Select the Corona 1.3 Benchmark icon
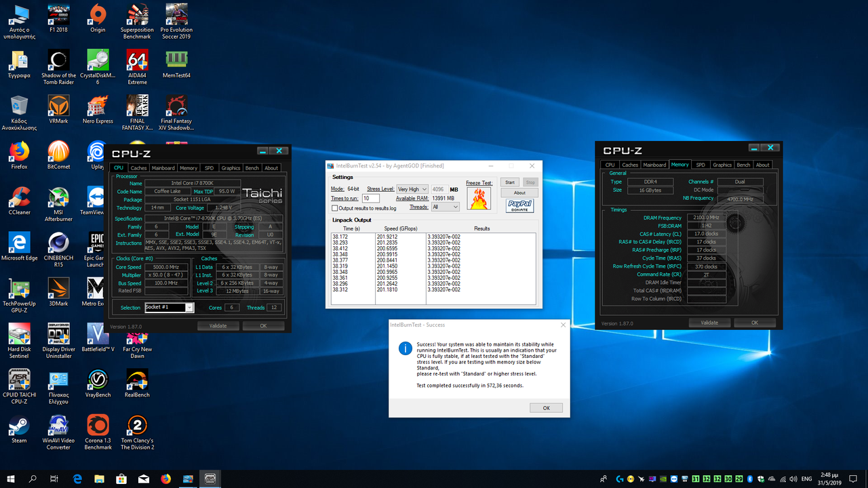 pyautogui.click(x=98, y=432)
